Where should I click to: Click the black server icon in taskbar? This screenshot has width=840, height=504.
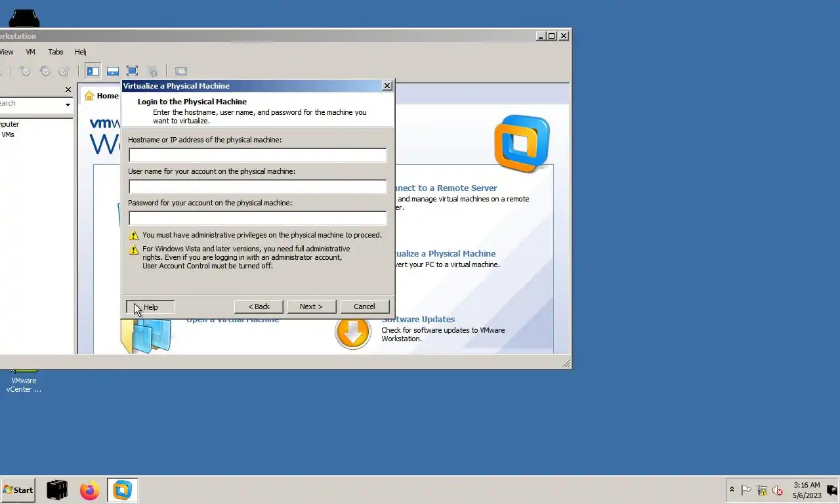coord(57,490)
